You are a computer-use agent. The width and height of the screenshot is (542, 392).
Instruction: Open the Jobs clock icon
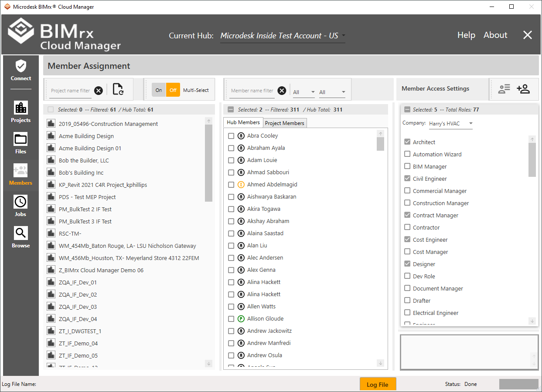21,206
